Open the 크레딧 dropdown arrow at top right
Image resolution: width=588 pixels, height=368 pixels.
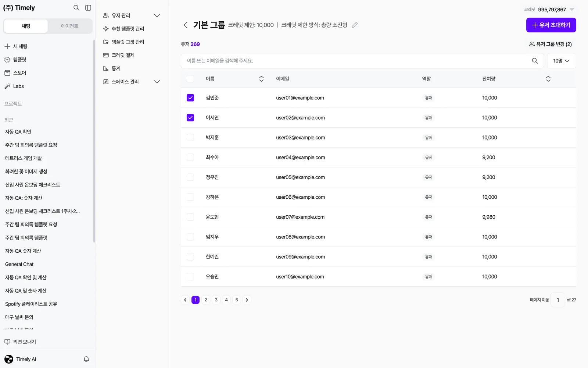click(x=572, y=10)
